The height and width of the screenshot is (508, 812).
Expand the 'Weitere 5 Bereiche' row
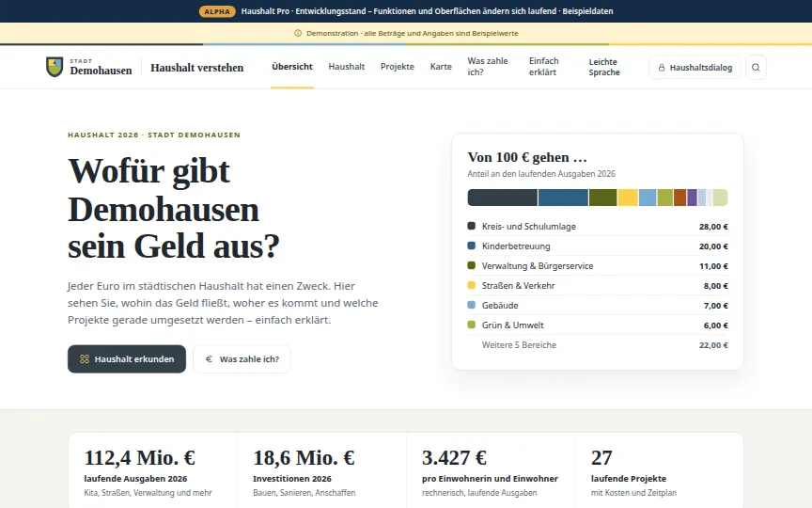click(x=598, y=344)
